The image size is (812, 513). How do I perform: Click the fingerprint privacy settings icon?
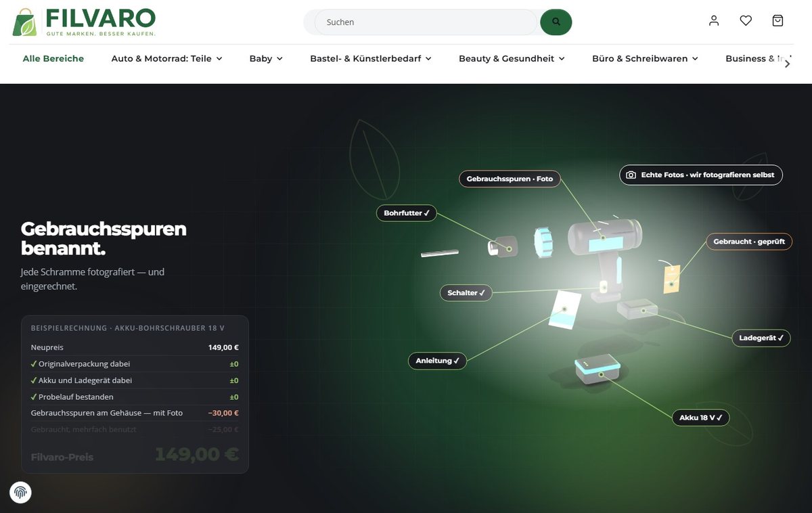coord(20,492)
